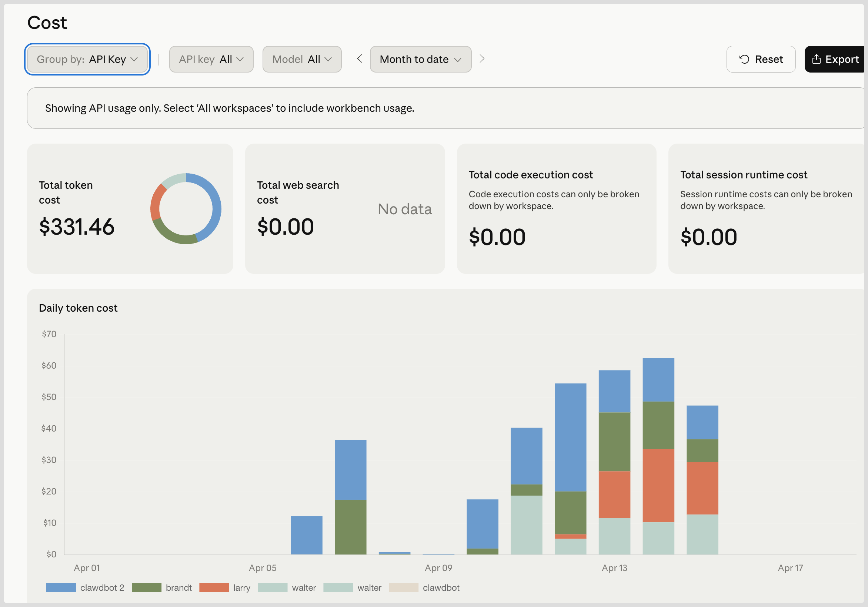Click the chevron in Month to date selector
The image size is (868, 607).
pos(457,60)
